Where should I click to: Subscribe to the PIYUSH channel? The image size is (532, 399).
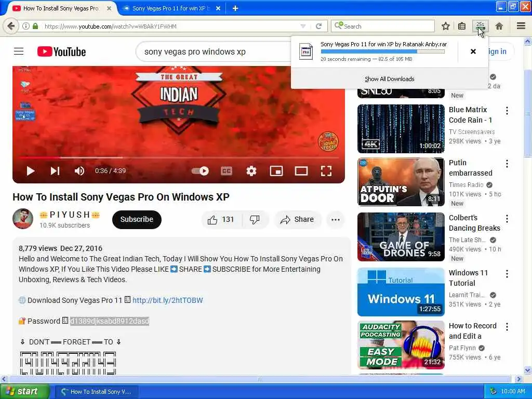pos(137,220)
